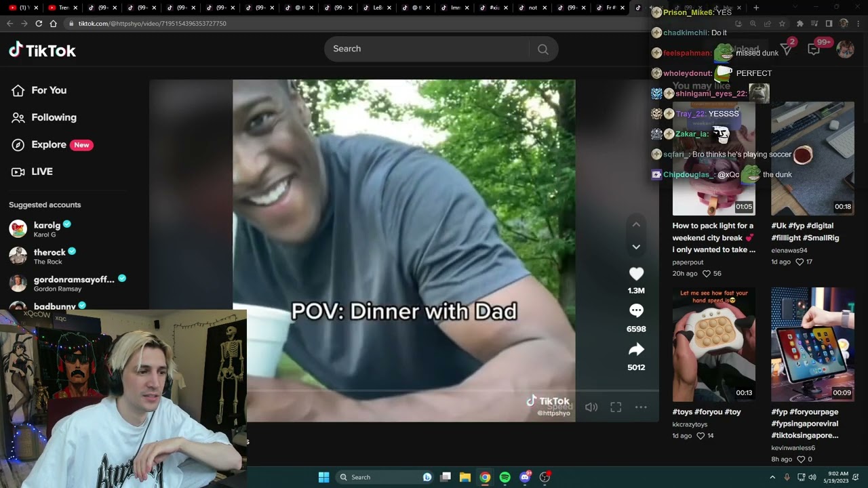868x488 pixels.
Task: Click the TikTok logo
Action: click(42, 50)
